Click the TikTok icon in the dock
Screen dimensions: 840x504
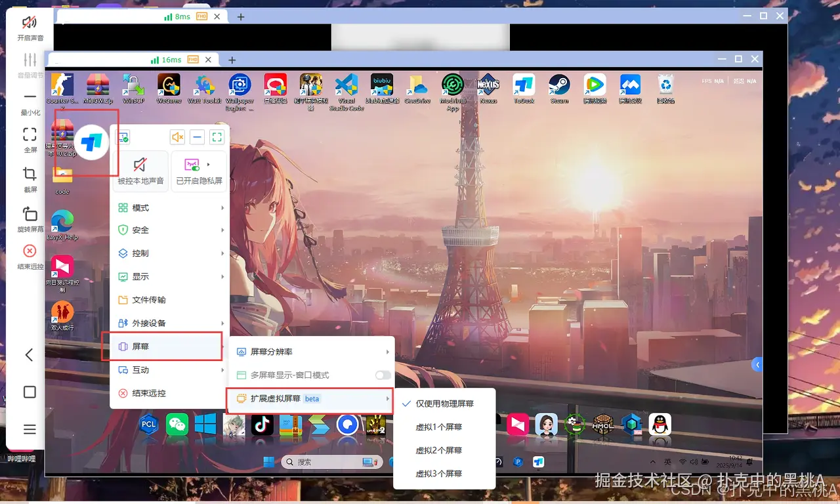pyautogui.click(x=262, y=425)
